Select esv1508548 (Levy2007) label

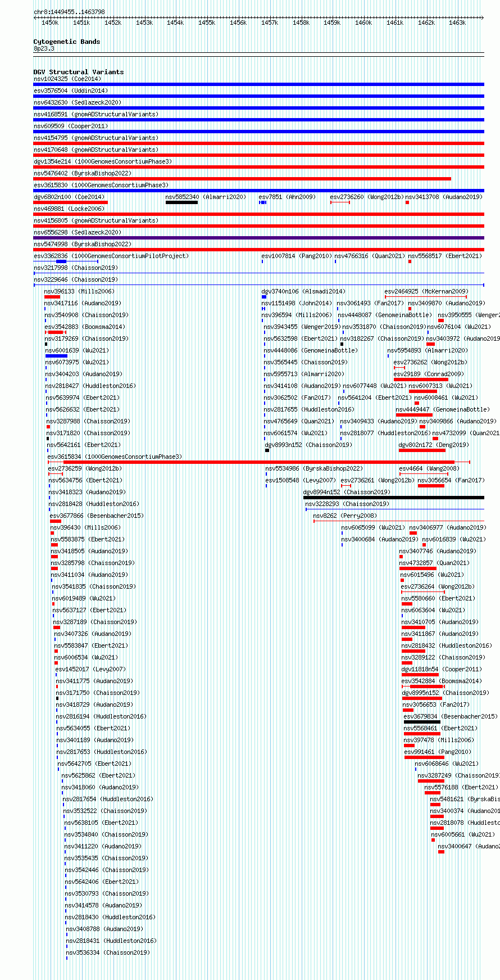(x=301, y=480)
